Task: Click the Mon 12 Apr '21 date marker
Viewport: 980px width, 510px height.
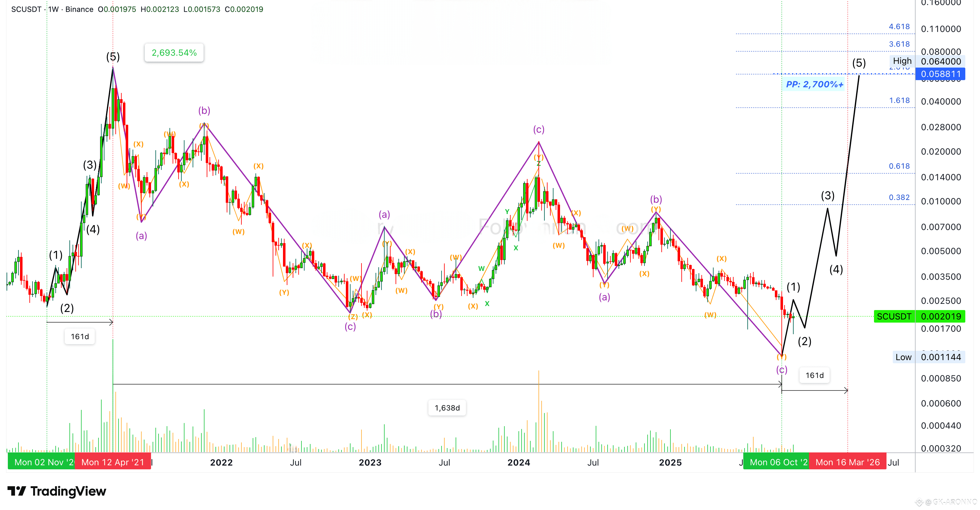Action: [113, 462]
